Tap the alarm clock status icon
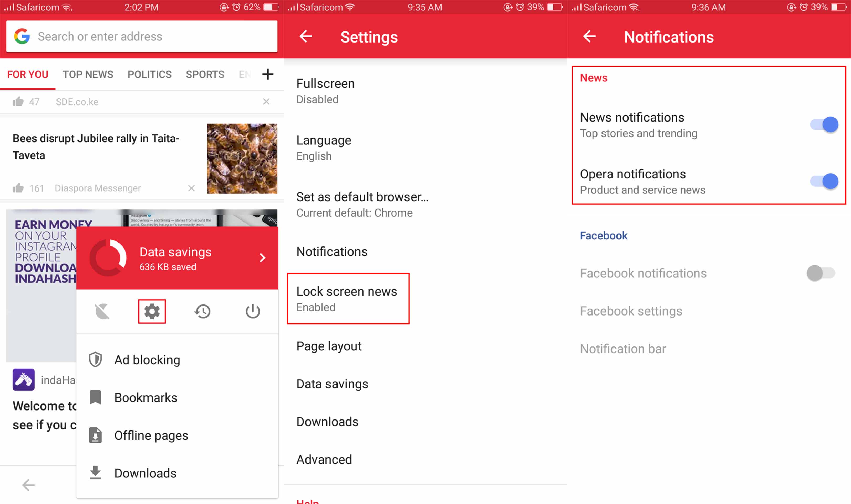The image size is (851, 504). (x=236, y=7)
